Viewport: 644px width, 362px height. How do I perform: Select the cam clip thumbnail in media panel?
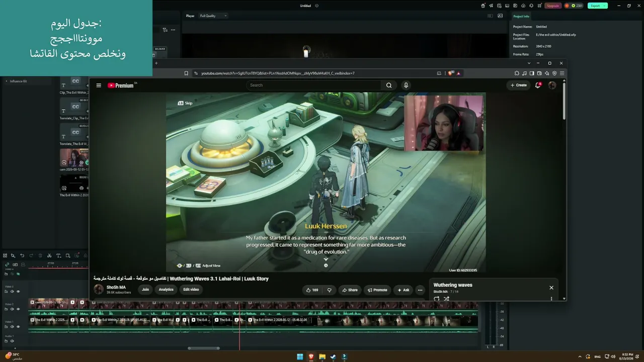(x=74, y=157)
